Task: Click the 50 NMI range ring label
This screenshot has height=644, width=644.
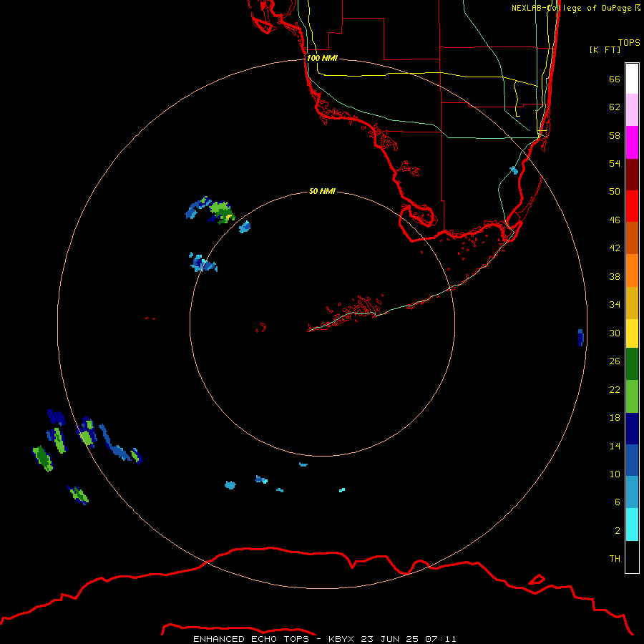Action: (x=322, y=191)
